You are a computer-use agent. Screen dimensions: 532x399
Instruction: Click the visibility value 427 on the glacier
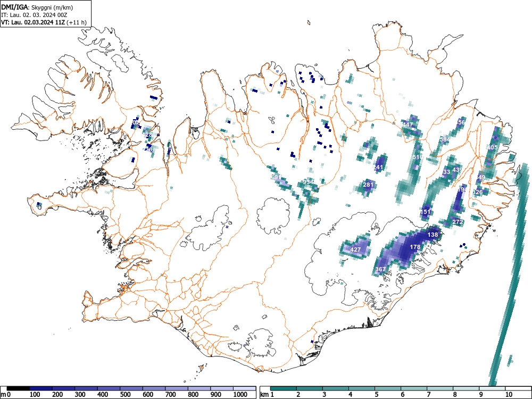point(355,250)
